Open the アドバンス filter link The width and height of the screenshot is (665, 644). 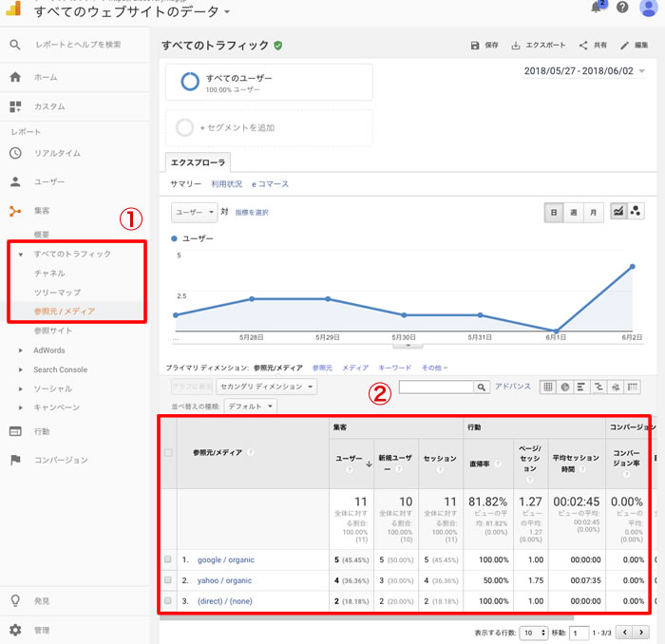[x=513, y=387]
